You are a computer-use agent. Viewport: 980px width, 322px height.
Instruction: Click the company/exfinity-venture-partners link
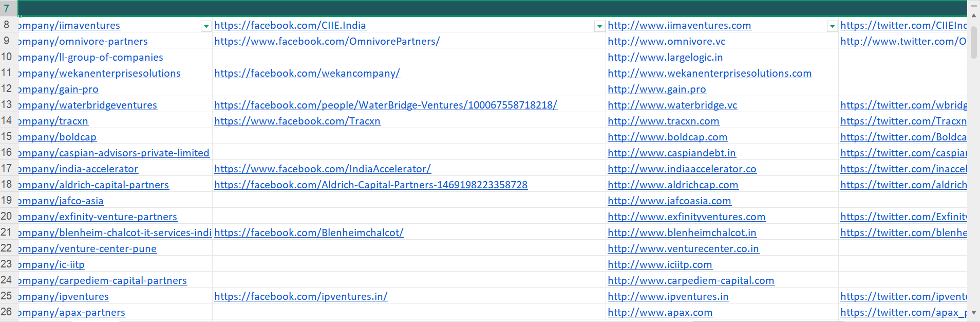coord(98,217)
